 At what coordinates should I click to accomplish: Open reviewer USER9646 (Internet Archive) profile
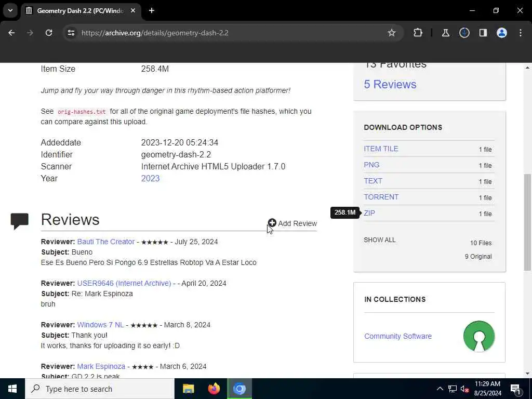[x=124, y=283]
